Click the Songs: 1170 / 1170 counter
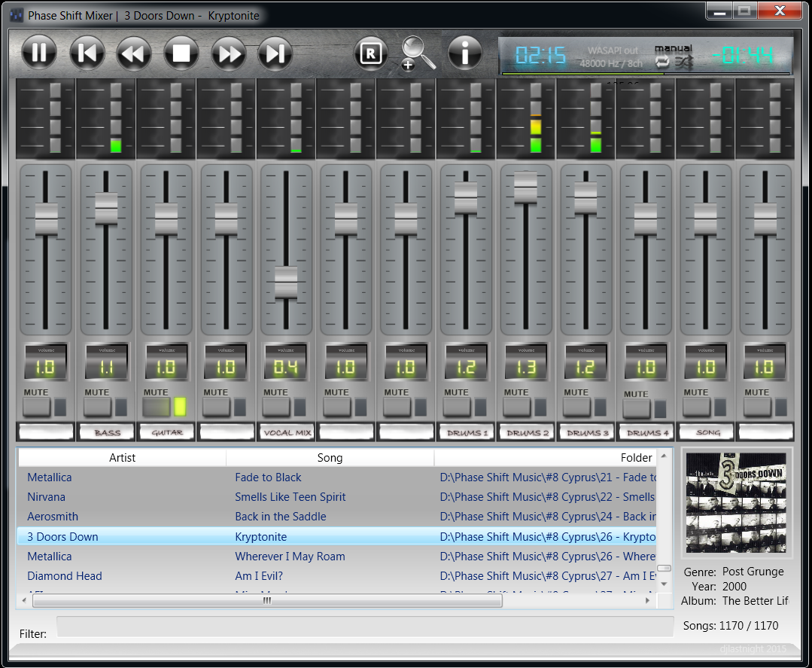This screenshot has width=812, height=668. pyautogui.click(x=731, y=626)
